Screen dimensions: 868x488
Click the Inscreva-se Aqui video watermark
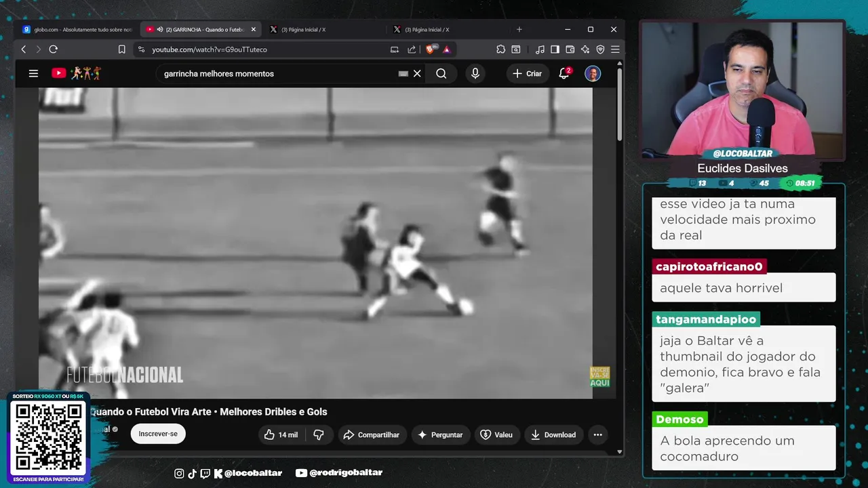(599, 377)
